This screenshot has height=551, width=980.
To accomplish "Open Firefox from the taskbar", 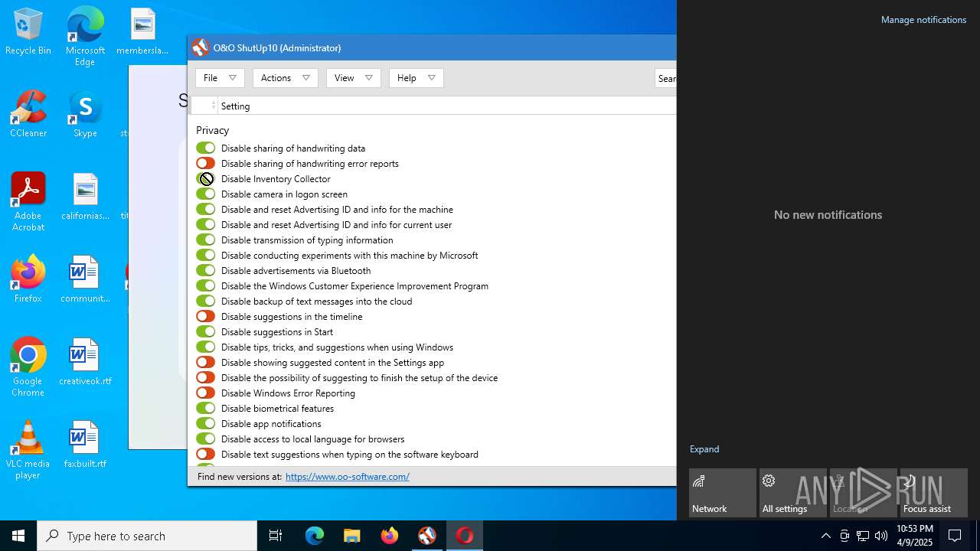I will pos(389,536).
